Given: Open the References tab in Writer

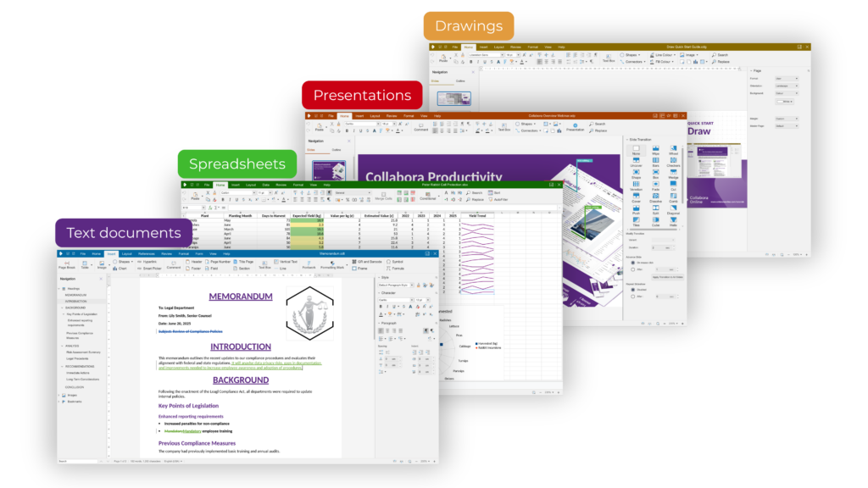Looking at the screenshot, I should pos(147,253).
